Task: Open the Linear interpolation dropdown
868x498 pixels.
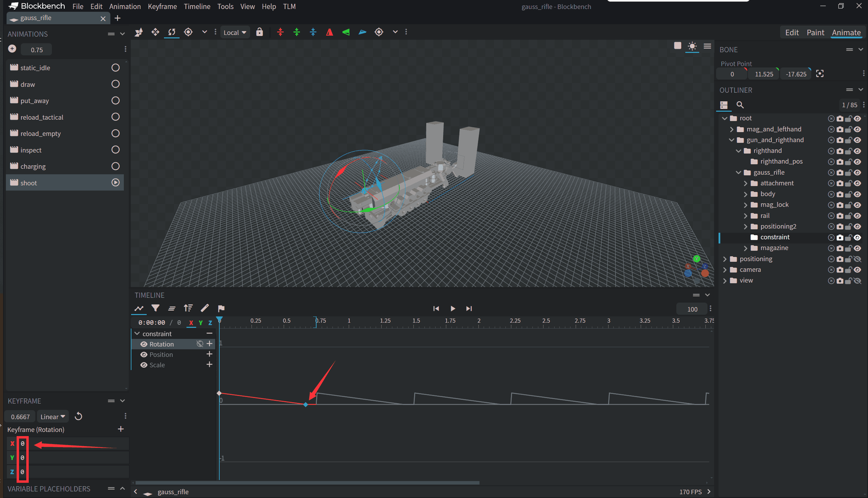Action: point(53,416)
